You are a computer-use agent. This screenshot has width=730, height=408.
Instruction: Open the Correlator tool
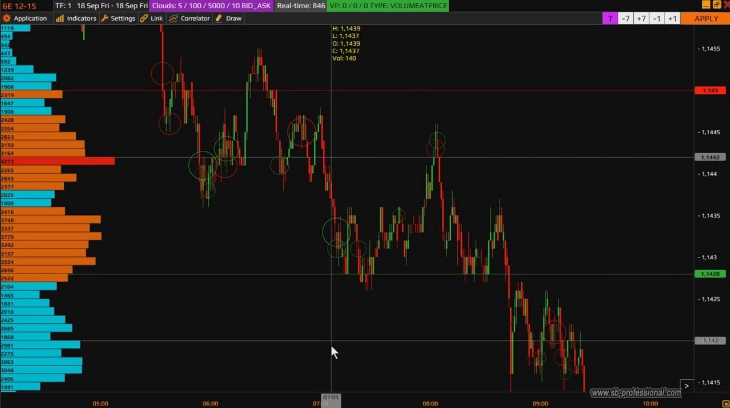(x=190, y=18)
